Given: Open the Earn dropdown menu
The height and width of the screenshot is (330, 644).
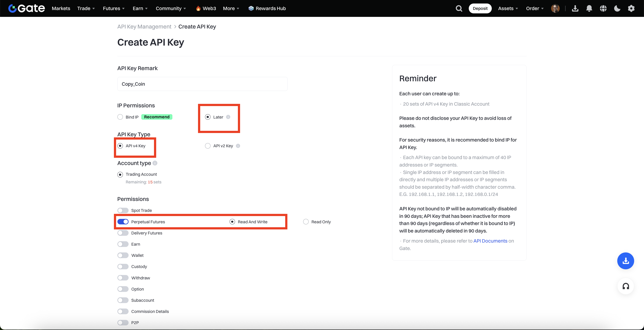Looking at the screenshot, I should [x=140, y=9].
